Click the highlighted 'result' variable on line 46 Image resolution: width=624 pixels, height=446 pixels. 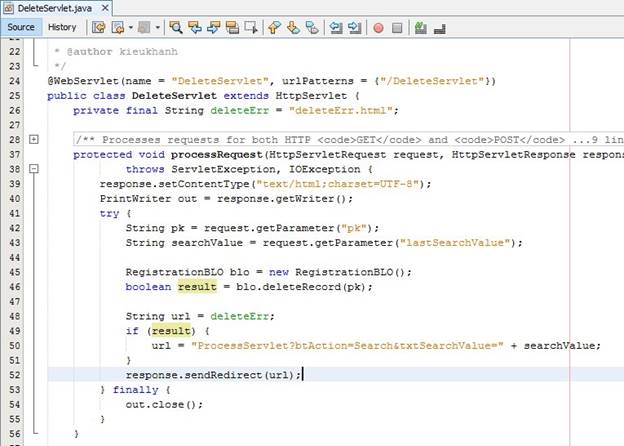pos(197,287)
